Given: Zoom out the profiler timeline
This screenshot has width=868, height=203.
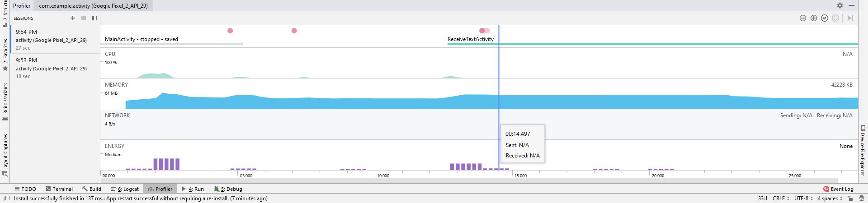Looking at the screenshot, I should pyautogui.click(x=803, y=18).
